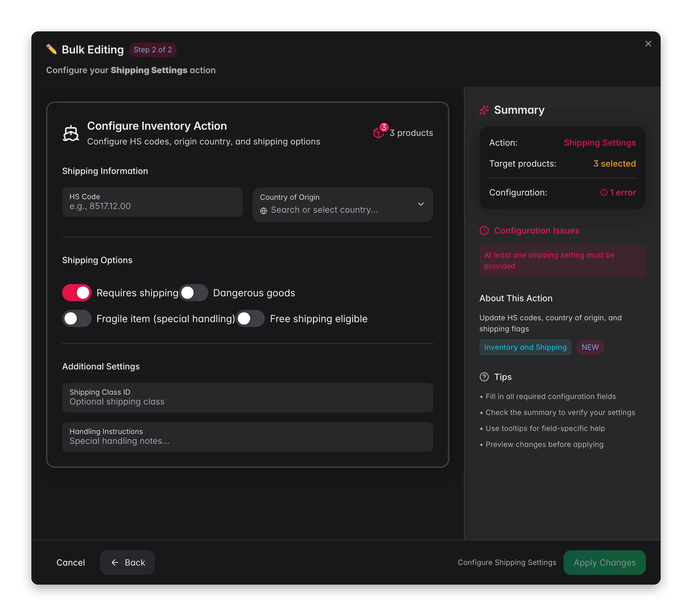Click the Check the summary tip

(560, 413)
